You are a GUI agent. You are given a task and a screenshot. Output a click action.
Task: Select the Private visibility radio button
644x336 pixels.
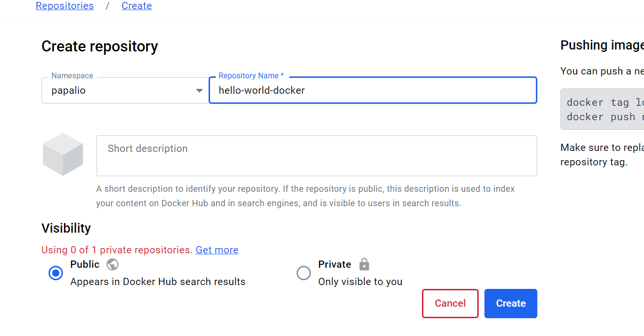point(304,273)
